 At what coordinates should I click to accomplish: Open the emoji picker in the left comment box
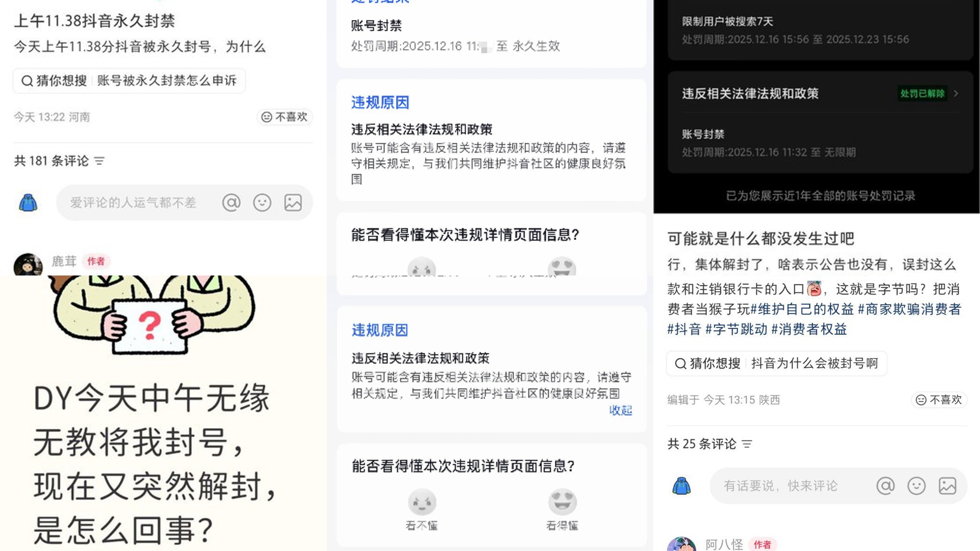[x=262, y=203]
